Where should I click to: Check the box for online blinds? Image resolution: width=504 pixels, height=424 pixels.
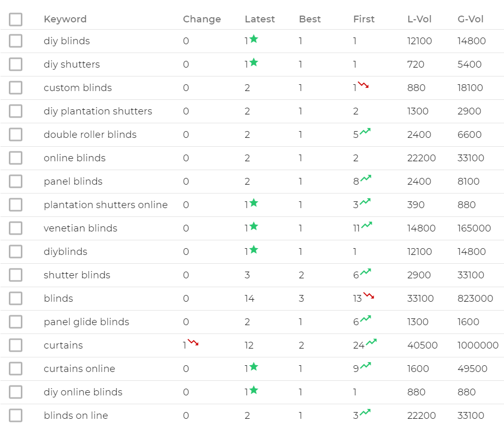(x=16, y=158)
